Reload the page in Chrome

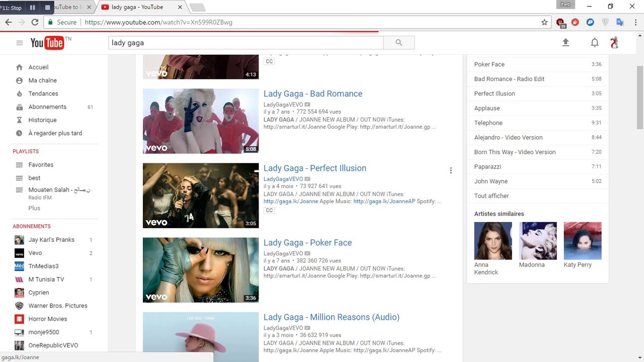tap(35, 22)
